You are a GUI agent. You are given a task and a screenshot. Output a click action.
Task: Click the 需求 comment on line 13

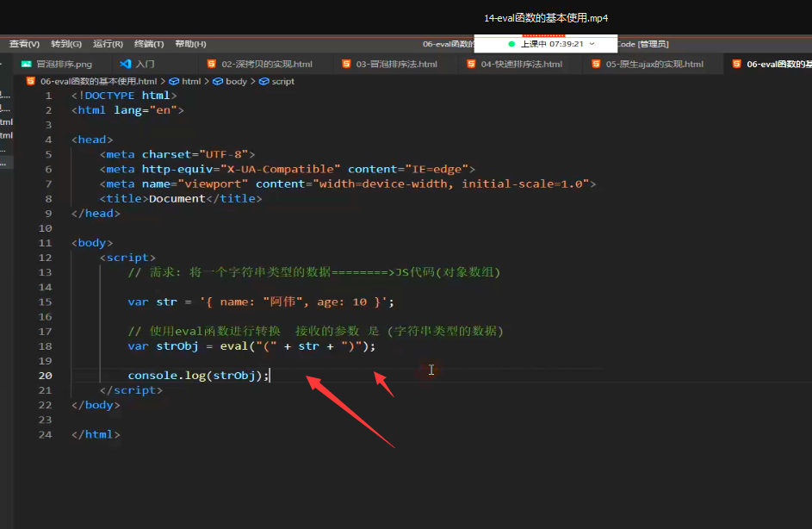point(313,272)
